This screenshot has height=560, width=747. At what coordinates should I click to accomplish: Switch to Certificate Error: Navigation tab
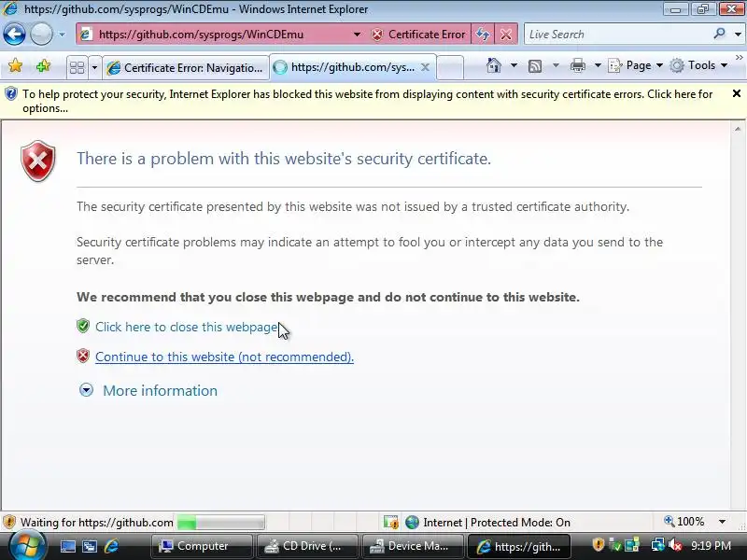pos(186,67)
